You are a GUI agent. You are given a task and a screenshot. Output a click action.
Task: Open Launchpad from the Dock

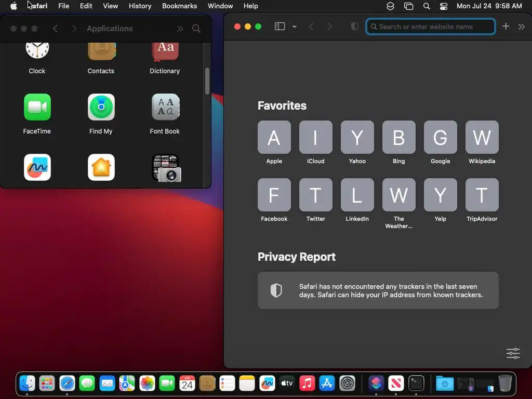47,383
